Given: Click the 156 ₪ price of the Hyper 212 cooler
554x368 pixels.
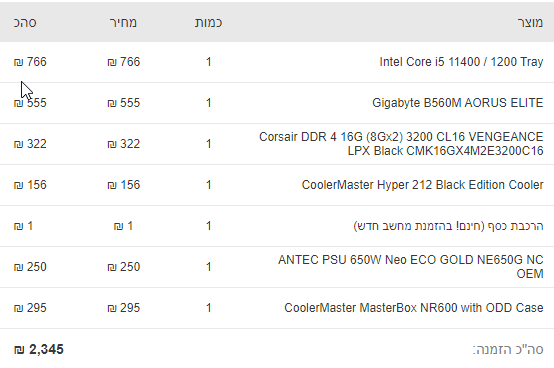Looking at the screenshot, I should (x=124, y=185).
